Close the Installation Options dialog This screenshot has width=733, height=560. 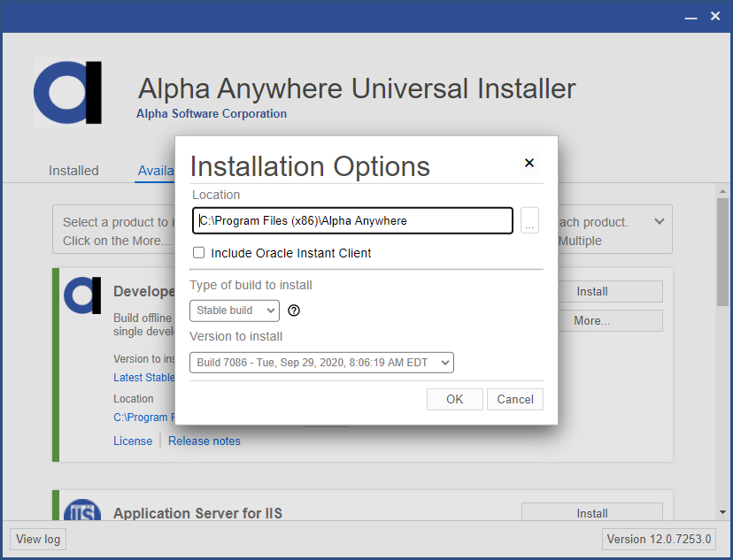tap(529, 163)
